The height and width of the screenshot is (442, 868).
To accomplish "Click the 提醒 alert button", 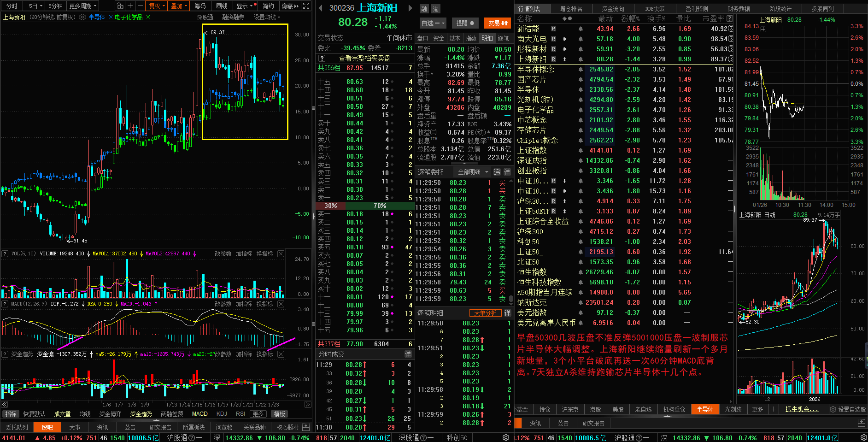I will (465, 23).
